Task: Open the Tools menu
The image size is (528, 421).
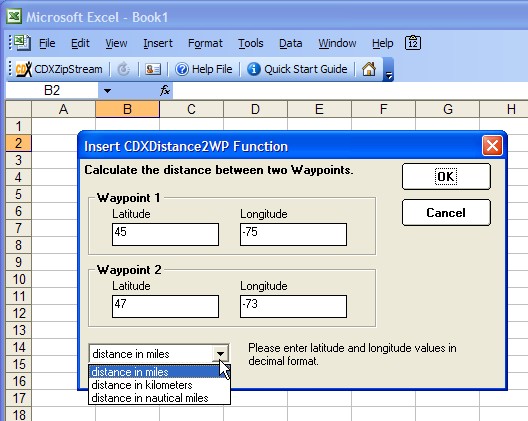Action: [251, 43]
